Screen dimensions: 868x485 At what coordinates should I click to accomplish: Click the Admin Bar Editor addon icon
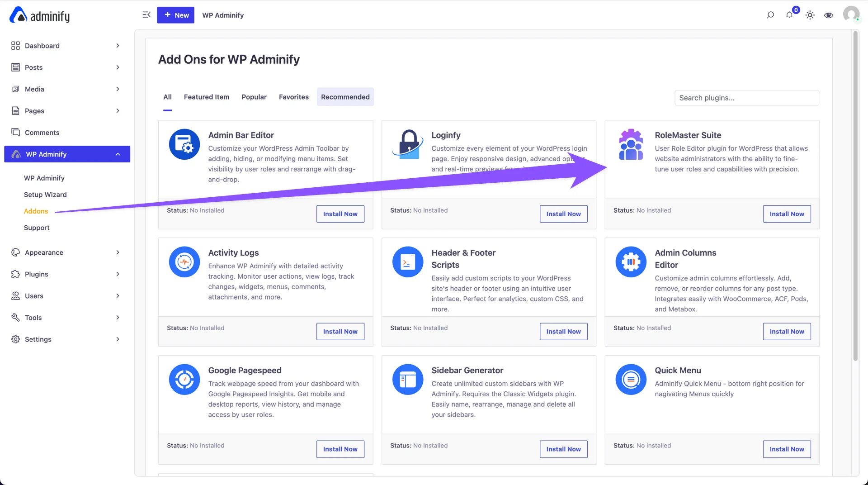click(184, 144)
